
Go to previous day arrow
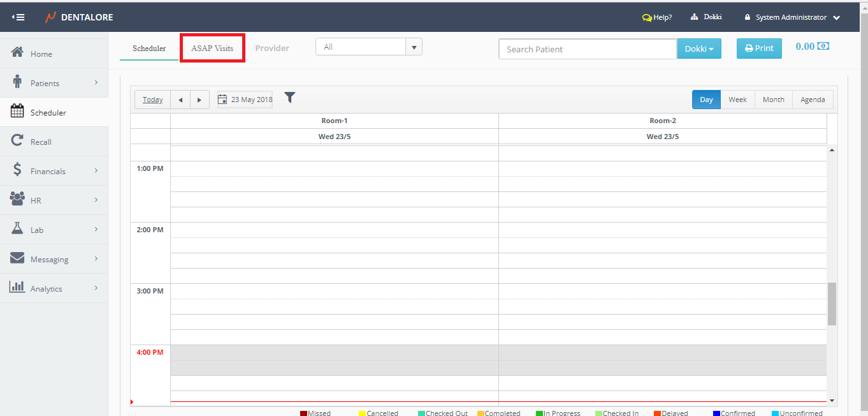[180, 100]
